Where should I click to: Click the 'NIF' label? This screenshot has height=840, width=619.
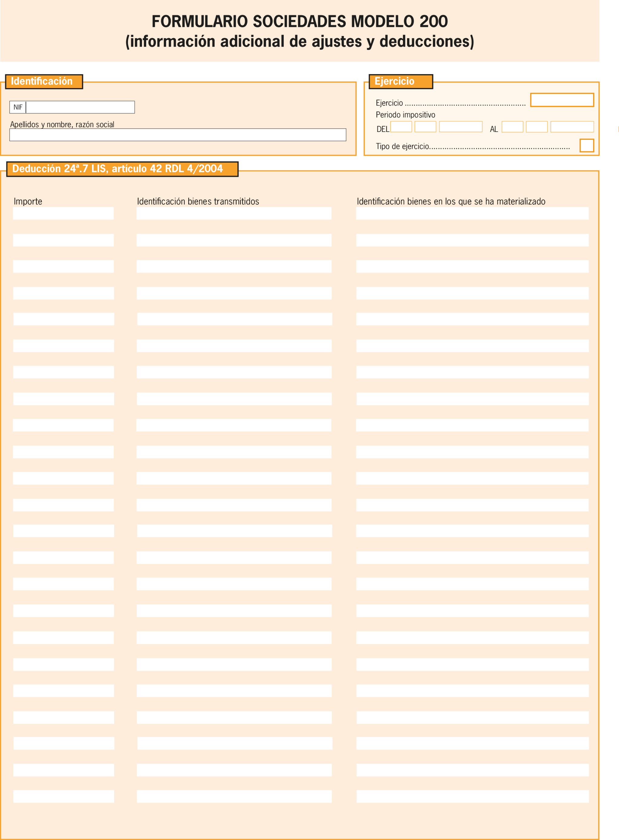click(18, 107)
